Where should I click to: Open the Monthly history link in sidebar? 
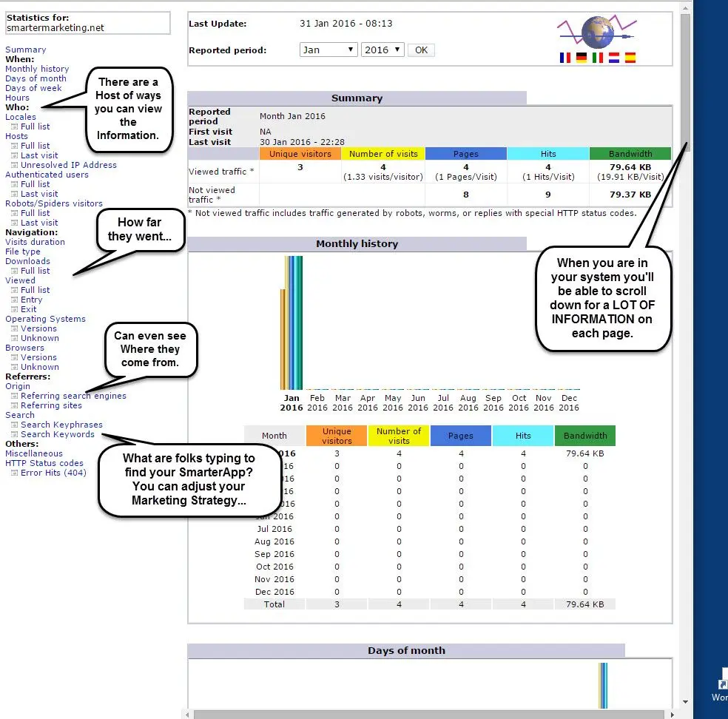click(37, 69)
